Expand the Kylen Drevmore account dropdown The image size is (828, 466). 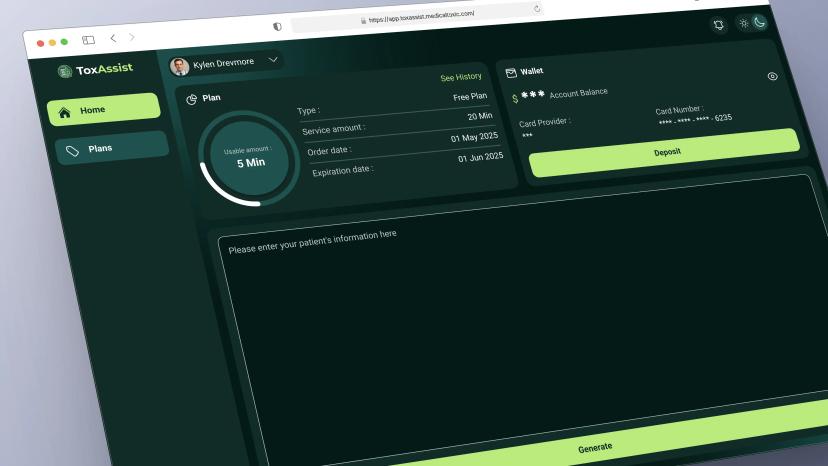[273, 60]
